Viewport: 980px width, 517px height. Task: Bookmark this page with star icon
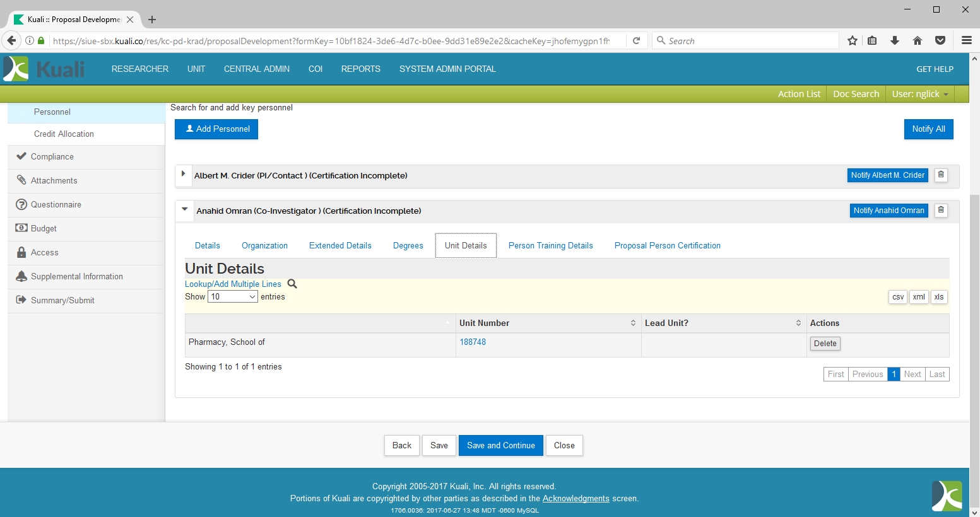pos(853,40)
